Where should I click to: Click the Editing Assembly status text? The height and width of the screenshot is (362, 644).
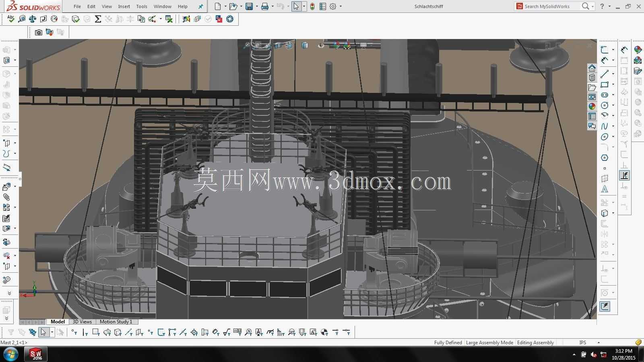coord(535,343)
